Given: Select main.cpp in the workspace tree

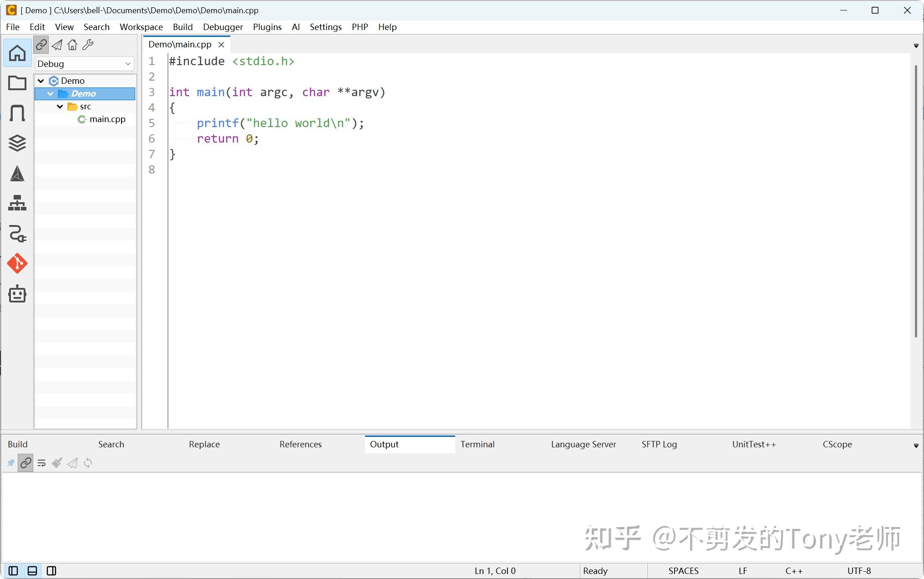Looking at the screenshot, I should point(107,119).
